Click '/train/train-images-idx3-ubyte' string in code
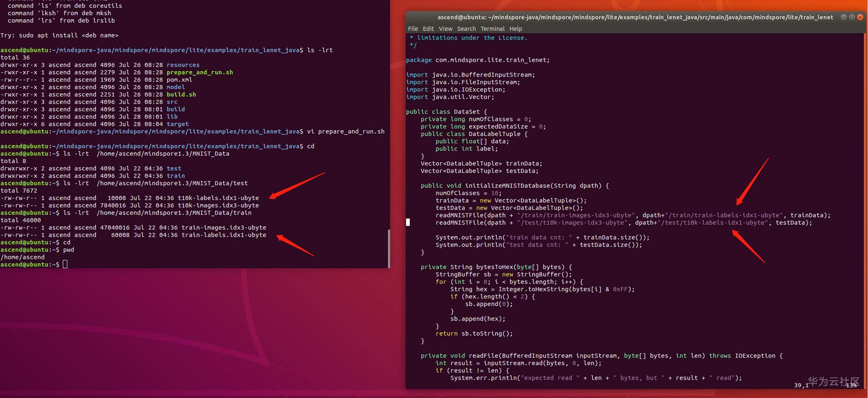This screenshot has height=398, width=868. [576, 215]
